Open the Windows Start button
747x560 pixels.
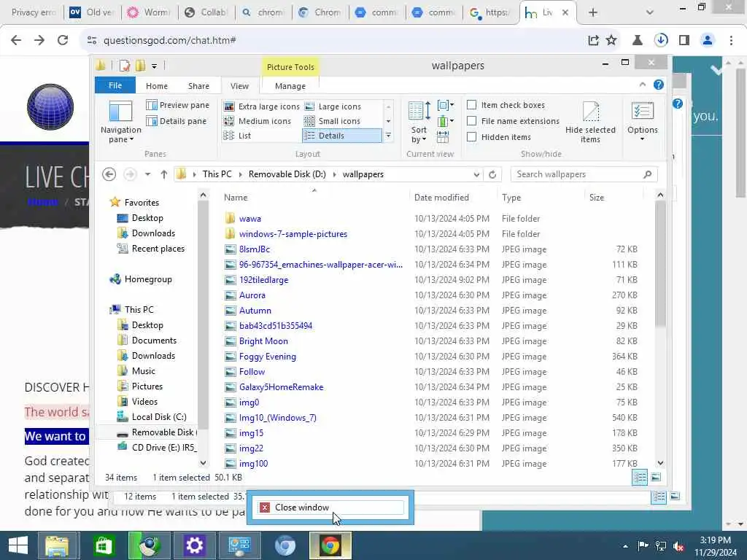18,545
